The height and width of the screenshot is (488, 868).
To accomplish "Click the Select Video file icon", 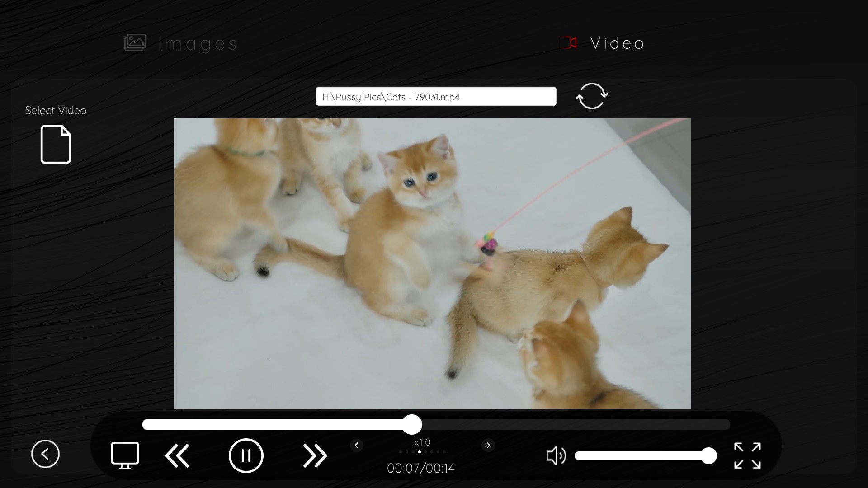I will [56, 145].
